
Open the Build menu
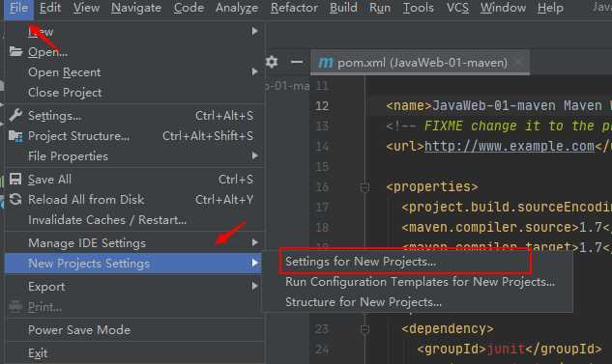(343, 8)
